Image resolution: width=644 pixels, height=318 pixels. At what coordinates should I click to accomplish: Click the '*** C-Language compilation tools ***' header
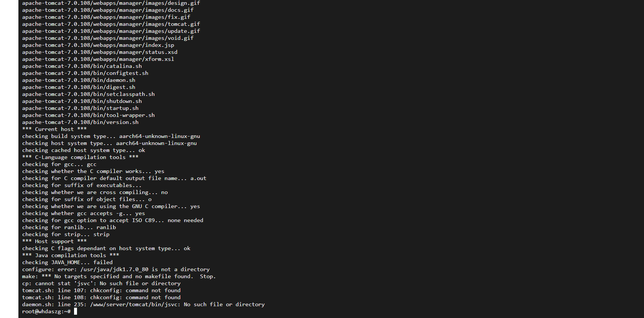coord(80,157)
